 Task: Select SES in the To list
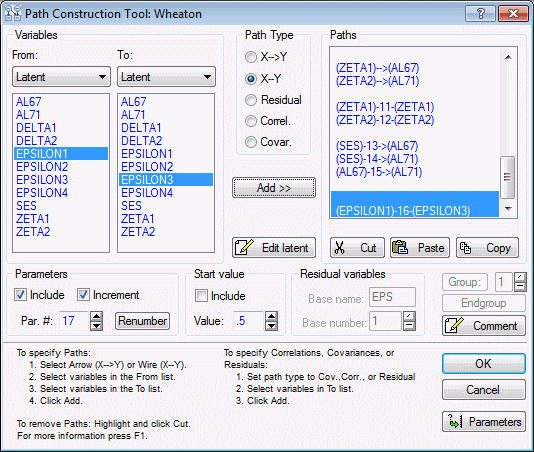[x=131, y=206]
